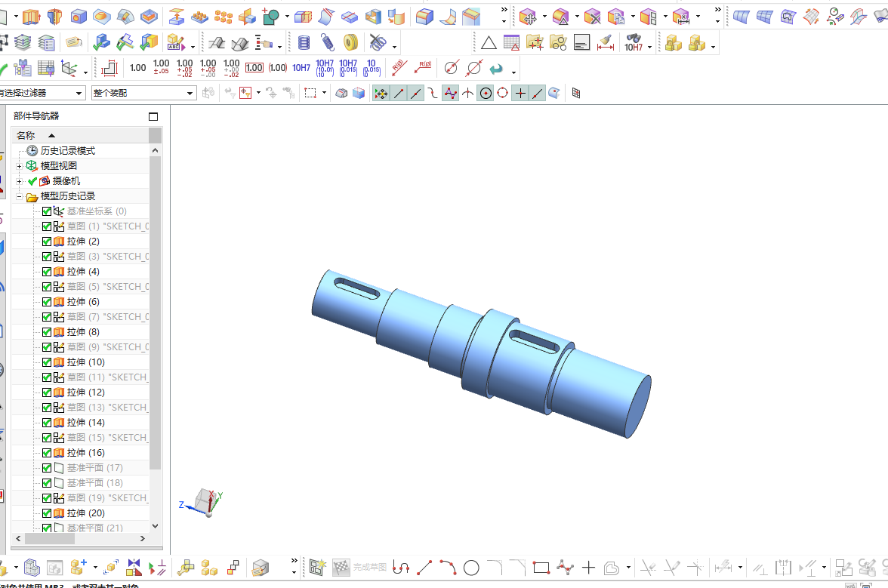
Task: Expand the 摄像机 tree node
Action: tap(20, 181)
